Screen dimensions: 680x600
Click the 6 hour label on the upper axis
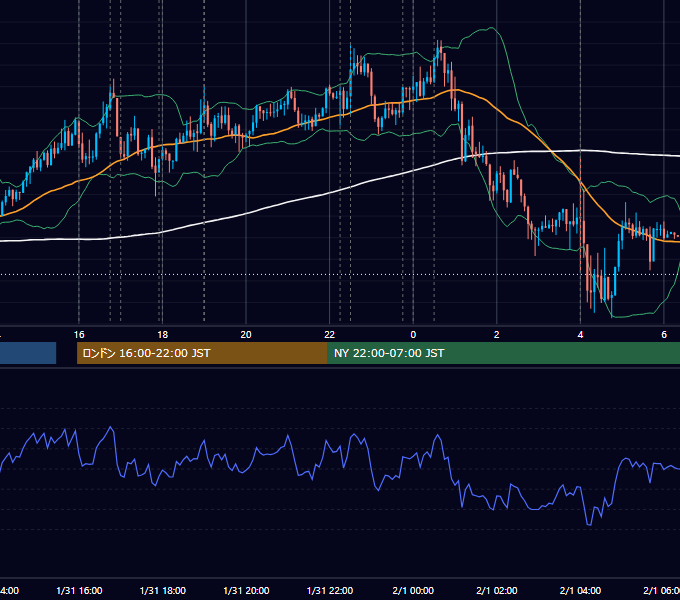click(x=664, y=335)
